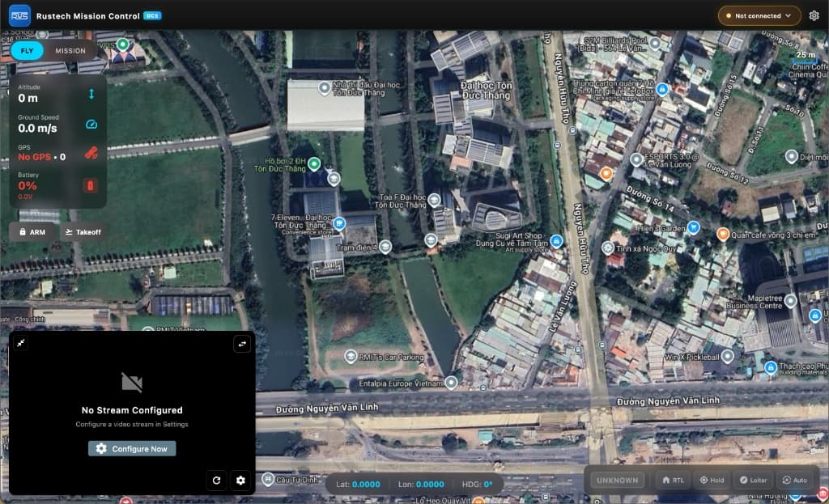Swap video and map views
The height and width of the screenshot is (504, 829).
[241, 345]
